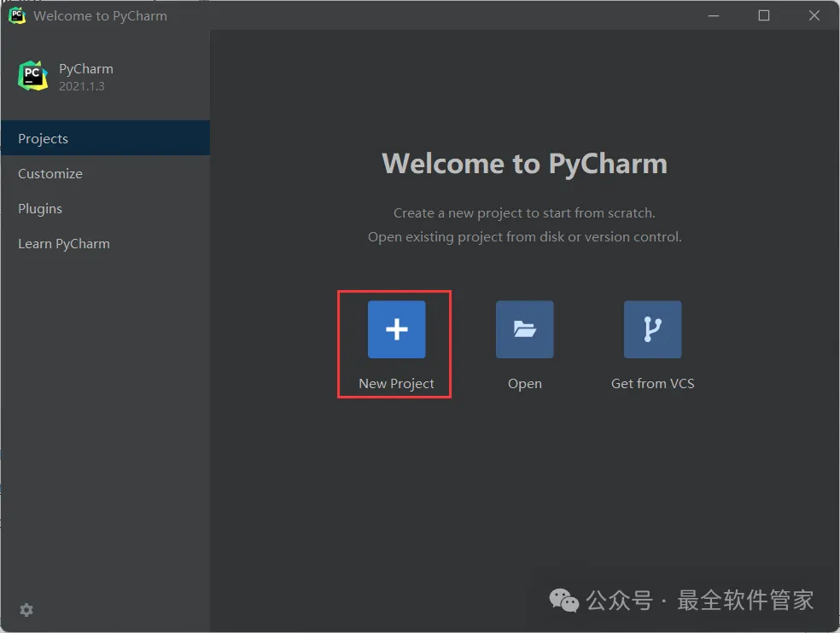
Task: Click the PyCharm title bar icon
Action: coord(17,15)
